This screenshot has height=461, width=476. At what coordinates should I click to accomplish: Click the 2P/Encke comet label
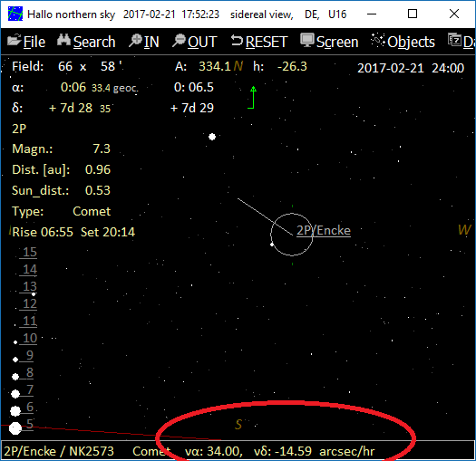point(324,230)
